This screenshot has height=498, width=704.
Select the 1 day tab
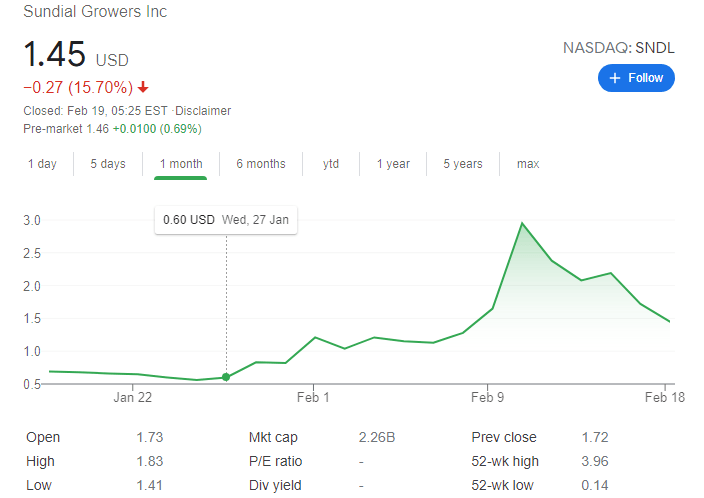[x=42, y=164]
